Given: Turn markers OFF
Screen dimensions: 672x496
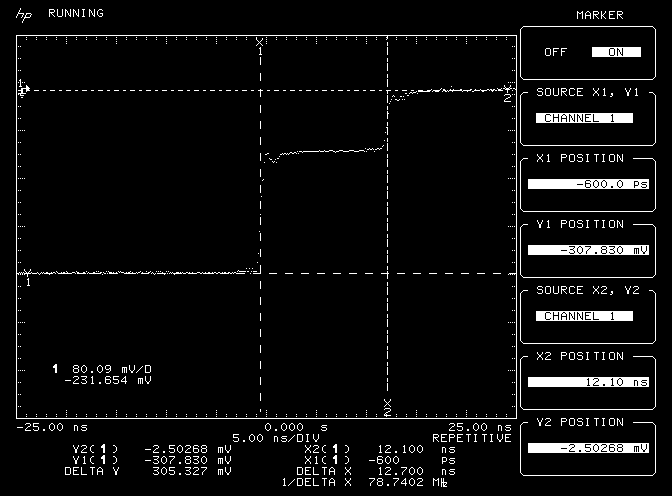Looking at the screenshot, I should (555, 52).
